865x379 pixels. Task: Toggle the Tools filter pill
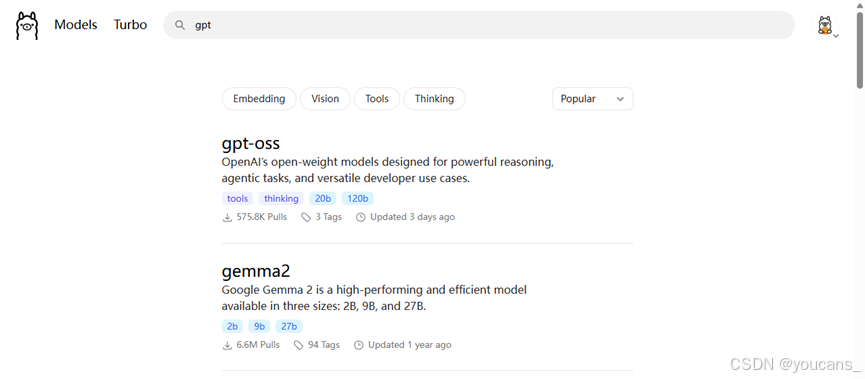pyautogui.click(x=377, y=99)
